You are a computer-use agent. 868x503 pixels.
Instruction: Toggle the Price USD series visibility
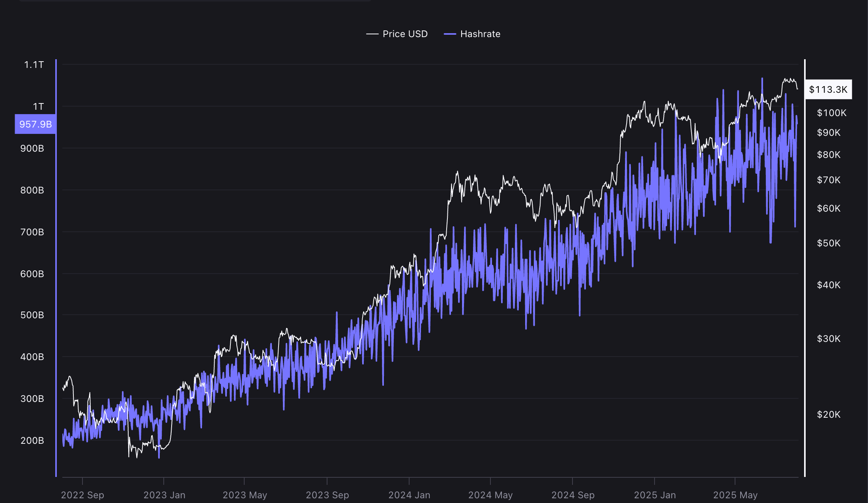[404, 34]
